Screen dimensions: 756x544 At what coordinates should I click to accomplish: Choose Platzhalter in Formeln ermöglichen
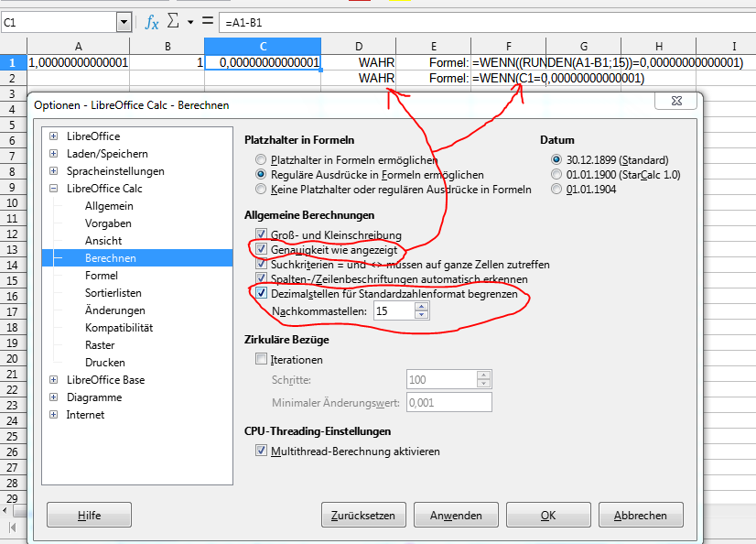261,159
